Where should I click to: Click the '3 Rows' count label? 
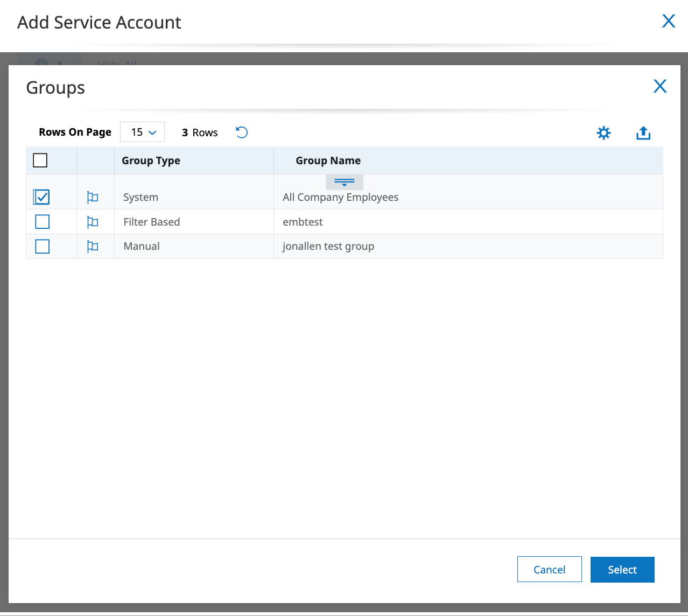coord(200,132)
